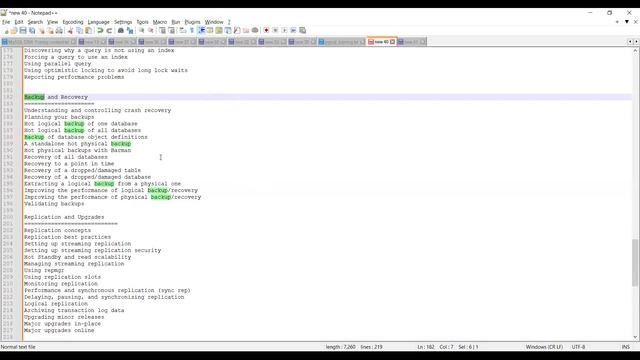This screenshot has height=360, width=640.
Task: Click the Close All toolbar icon
Action: click(50, 31)
